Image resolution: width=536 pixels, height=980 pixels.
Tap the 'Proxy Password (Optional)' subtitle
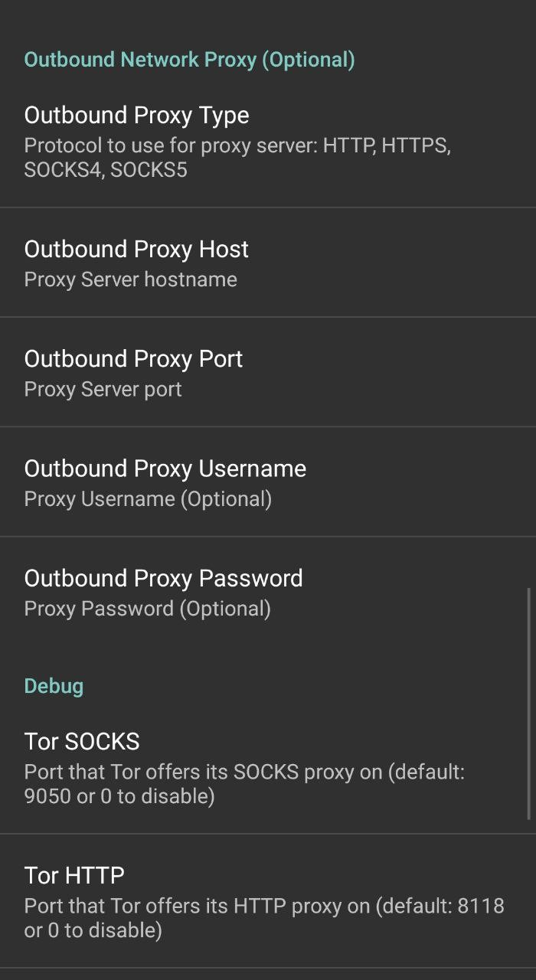[147, 609]
